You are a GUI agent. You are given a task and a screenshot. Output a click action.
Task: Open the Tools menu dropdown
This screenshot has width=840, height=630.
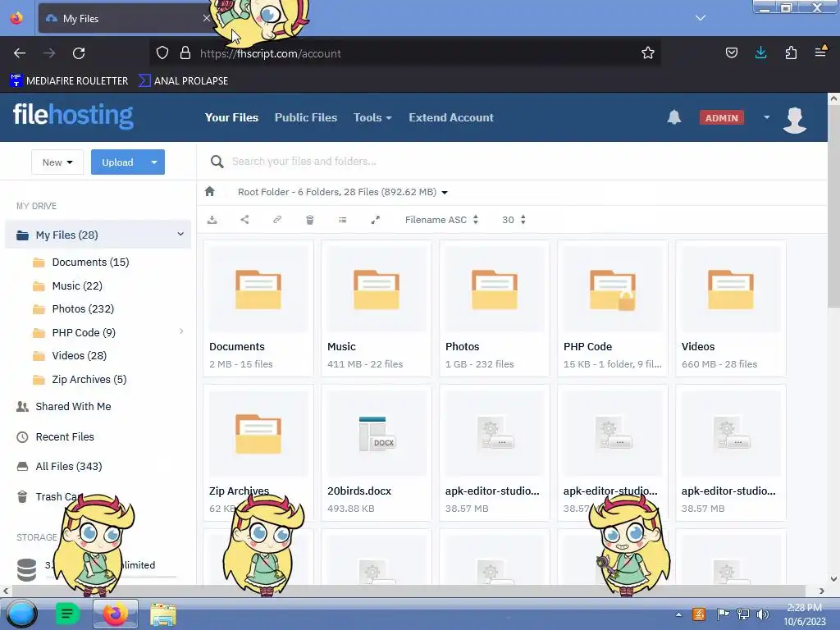[x=372, y=117]
